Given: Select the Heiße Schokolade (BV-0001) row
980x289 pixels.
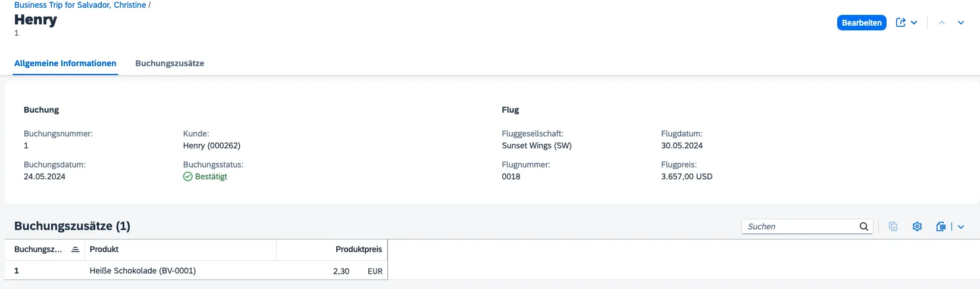Looking at the screenshot, I should (143, 271).
